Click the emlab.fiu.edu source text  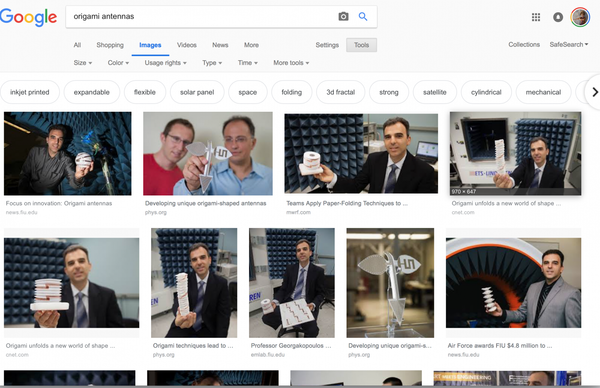pos(268,355)
